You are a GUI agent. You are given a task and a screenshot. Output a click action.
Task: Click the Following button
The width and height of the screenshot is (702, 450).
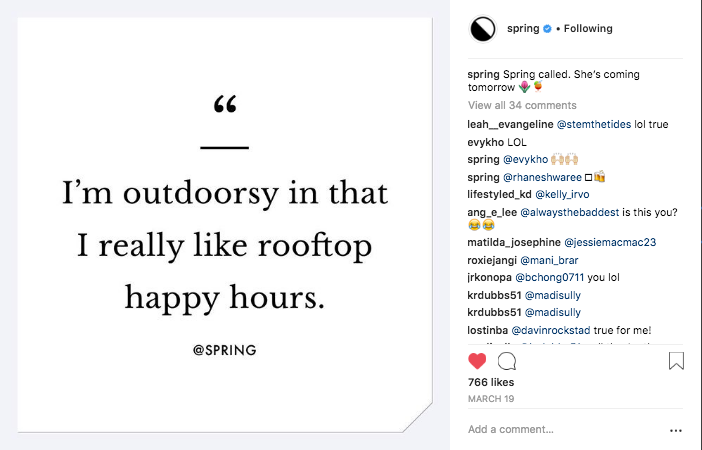588,29
